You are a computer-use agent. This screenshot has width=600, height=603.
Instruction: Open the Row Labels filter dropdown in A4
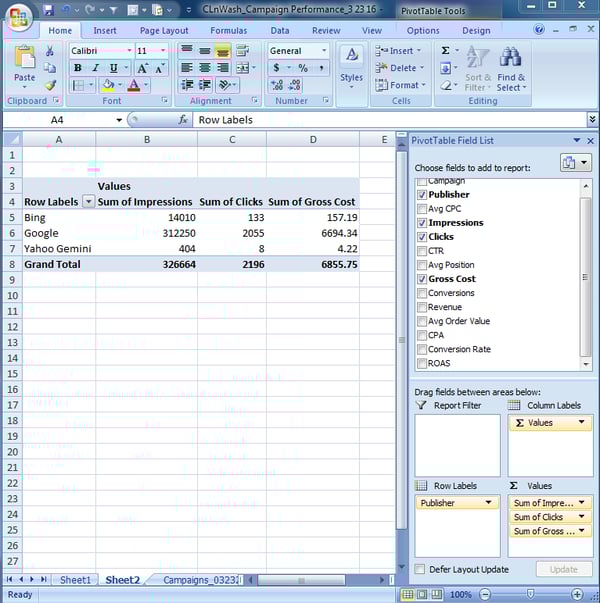coord(88,202)
